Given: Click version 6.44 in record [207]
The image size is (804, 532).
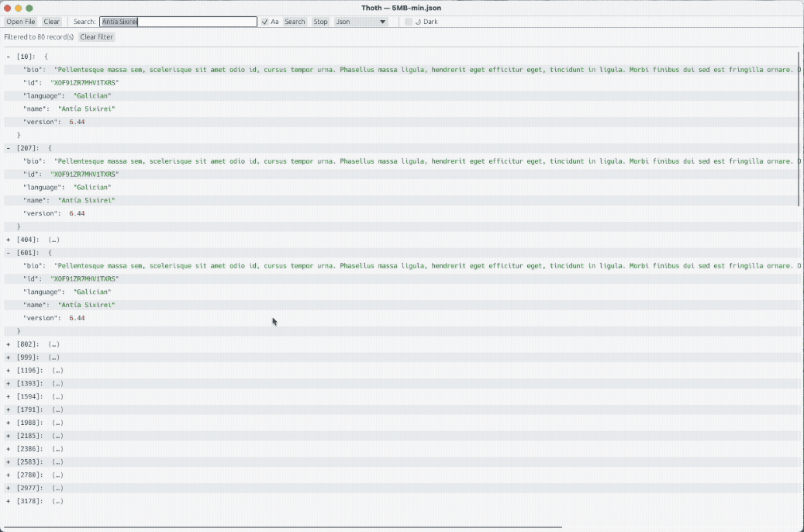Looking at the screenshot, I should point(77,213).
